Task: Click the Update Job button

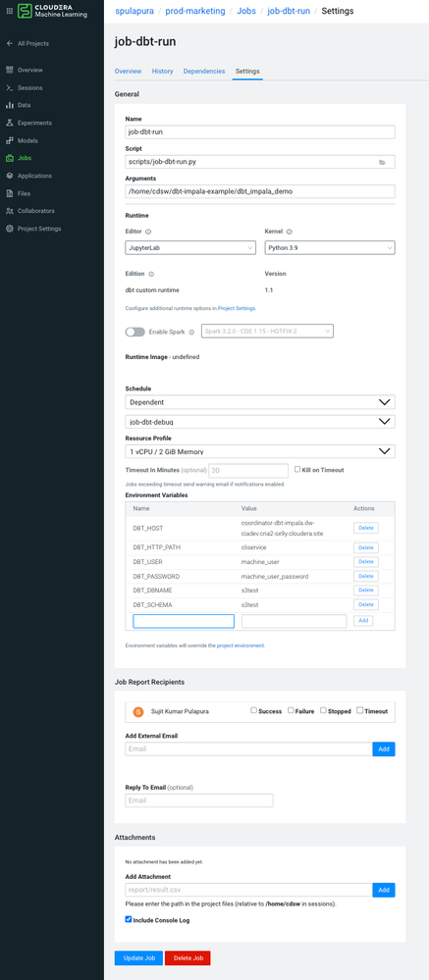Action: click(138, 958)
